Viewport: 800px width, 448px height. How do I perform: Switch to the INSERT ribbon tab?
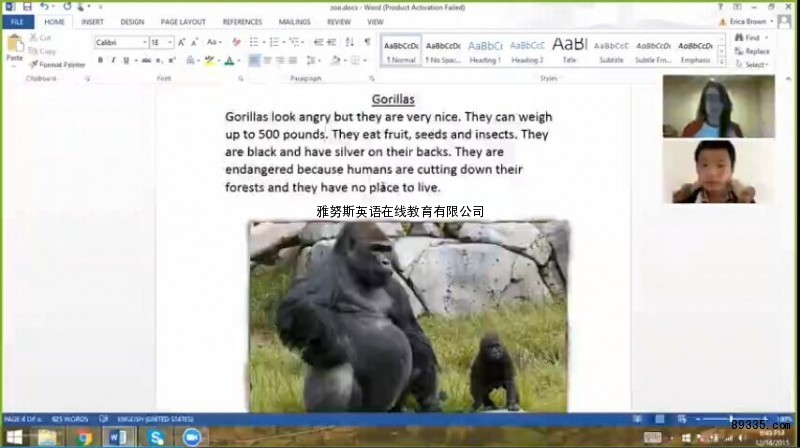(x=92, y=22)
